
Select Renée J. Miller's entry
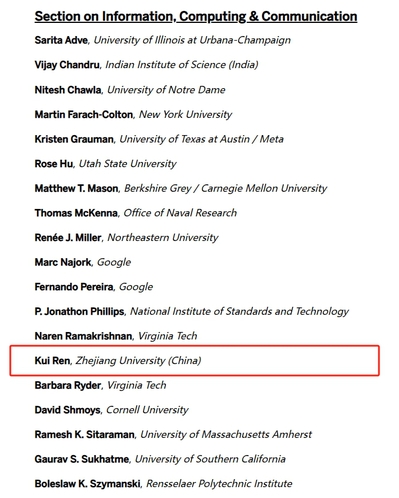126,238
